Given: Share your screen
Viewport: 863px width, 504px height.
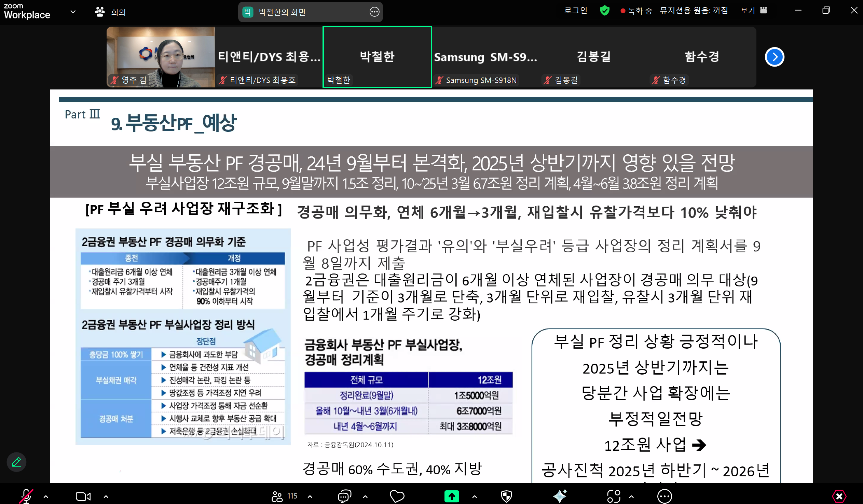Looking at the screenshot, I should (x=451, y=496).
